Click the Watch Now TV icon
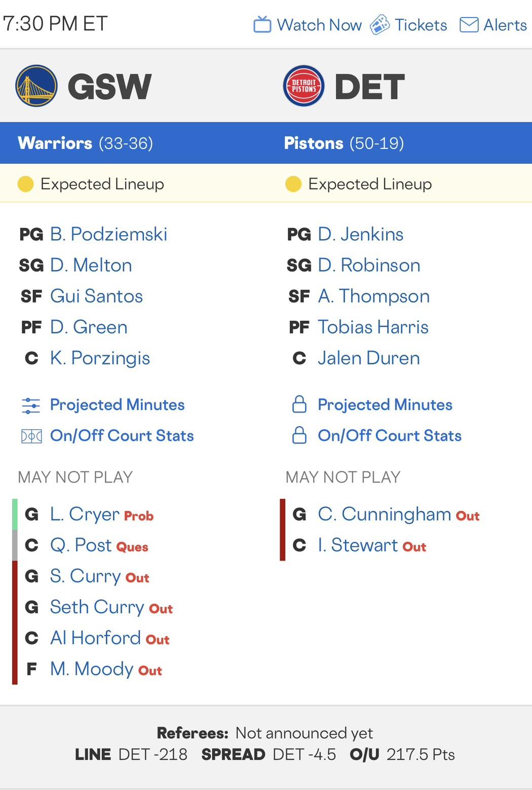 click(x=262, y=24)
